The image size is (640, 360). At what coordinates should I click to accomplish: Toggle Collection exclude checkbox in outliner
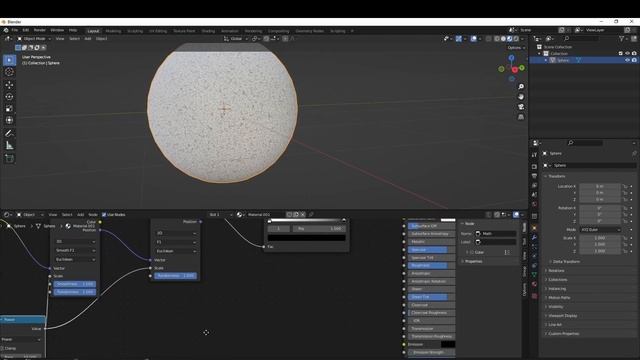coord(621,53)
